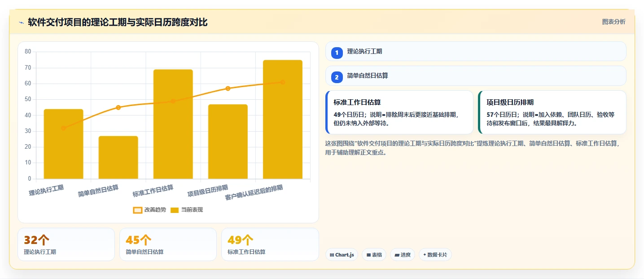Screen dimensions: 644x279
Task: Click the 49个 标准工作日估算 stat card
Action: tap(270, 244)
